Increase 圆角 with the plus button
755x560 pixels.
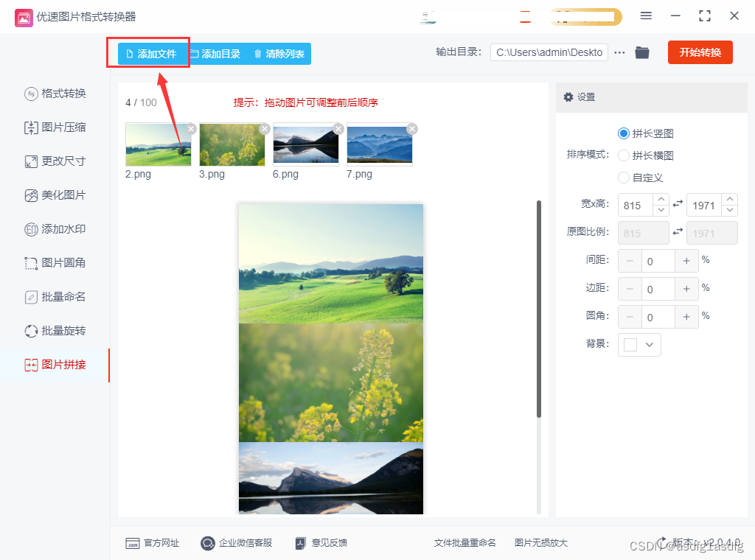click(x=686, y=317)
